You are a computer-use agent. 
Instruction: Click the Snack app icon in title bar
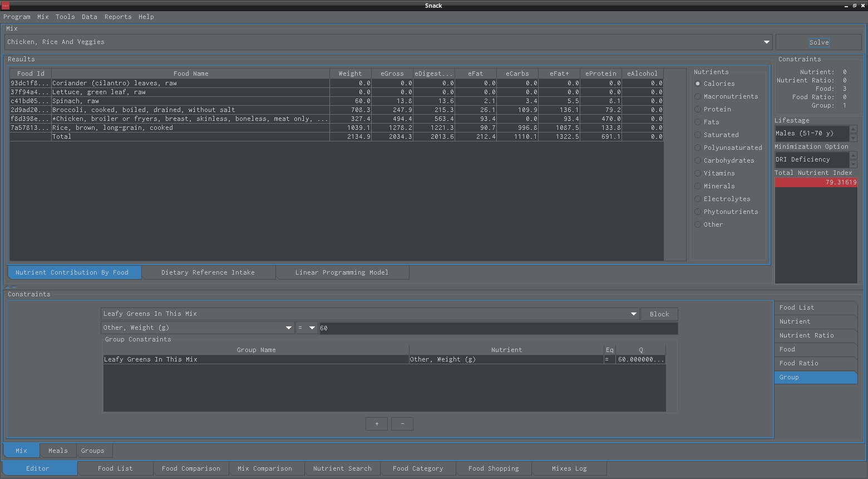pos(6,6)
